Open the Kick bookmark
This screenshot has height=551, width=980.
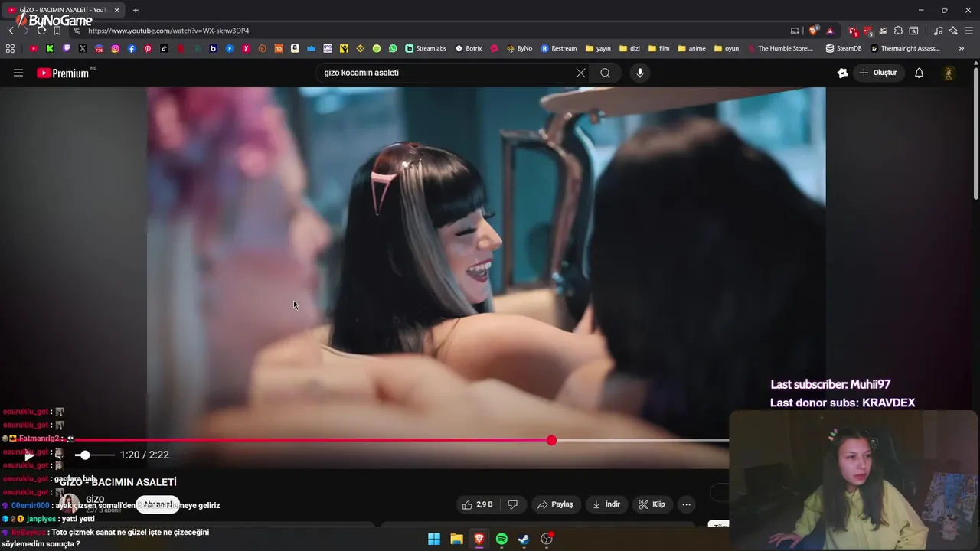[50, 48]
